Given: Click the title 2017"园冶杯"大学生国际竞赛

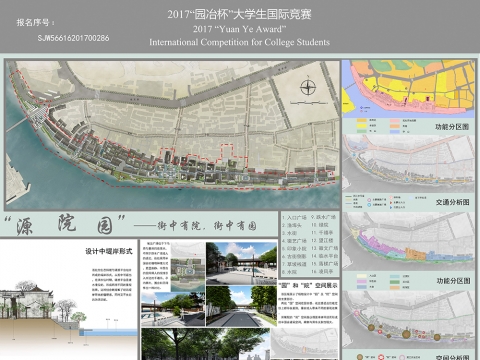Looking at the screenshot, I should pos(239,14).
